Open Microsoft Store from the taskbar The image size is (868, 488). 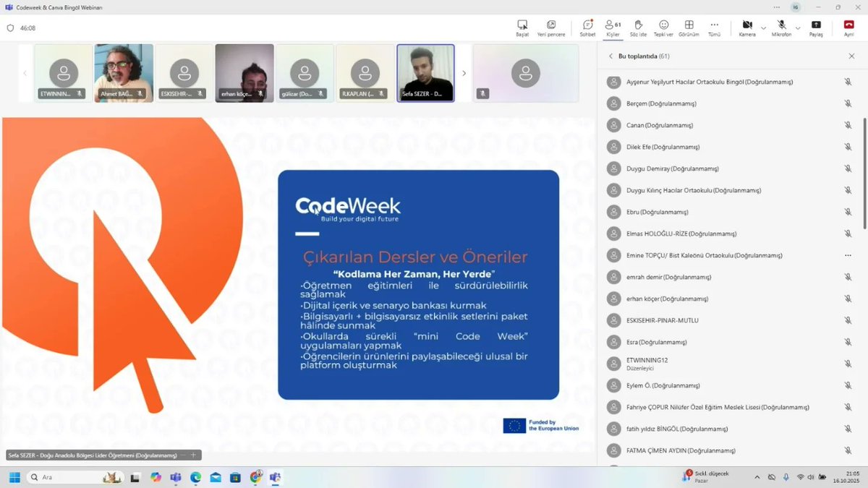click(x=235, y=477)
